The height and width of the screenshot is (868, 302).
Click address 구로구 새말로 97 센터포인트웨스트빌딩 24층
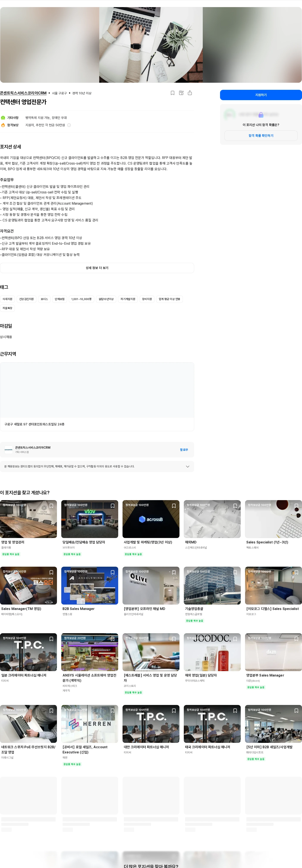(x=35, y=425)
